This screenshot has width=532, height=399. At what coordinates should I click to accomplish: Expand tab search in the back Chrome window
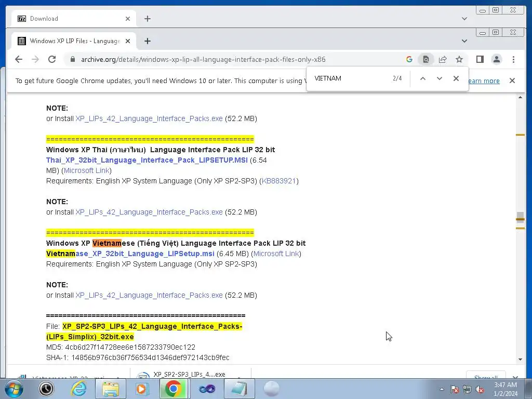(464, 19)
